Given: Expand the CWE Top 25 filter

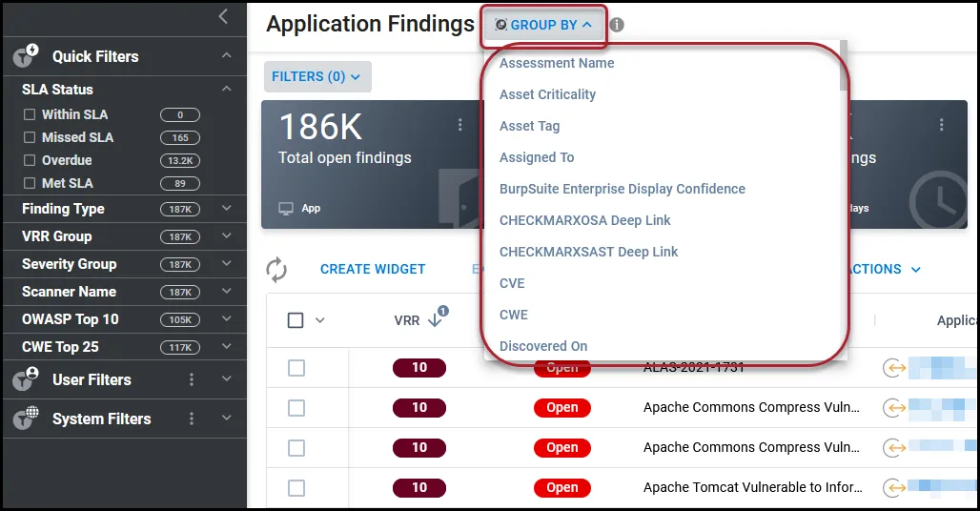Looking at the screenshot, I should tap(226, 345).
